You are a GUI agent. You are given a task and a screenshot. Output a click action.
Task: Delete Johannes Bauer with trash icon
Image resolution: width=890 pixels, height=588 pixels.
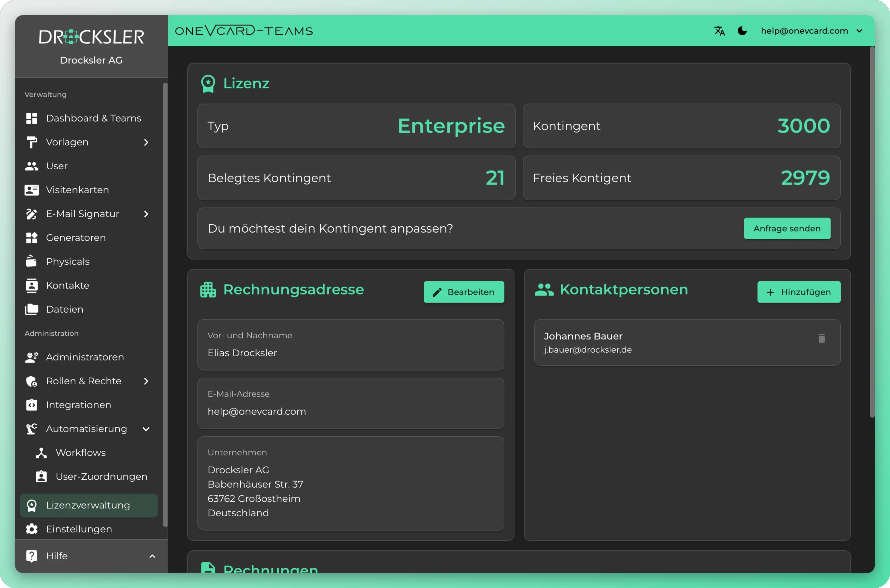click(x=821, y=338)
